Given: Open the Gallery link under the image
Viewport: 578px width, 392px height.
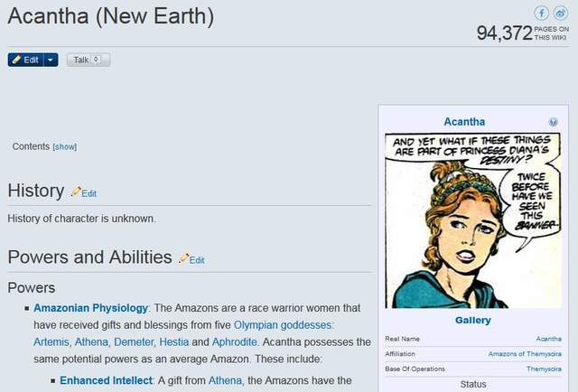Looking at the screenshot, I should click(472, 320).
